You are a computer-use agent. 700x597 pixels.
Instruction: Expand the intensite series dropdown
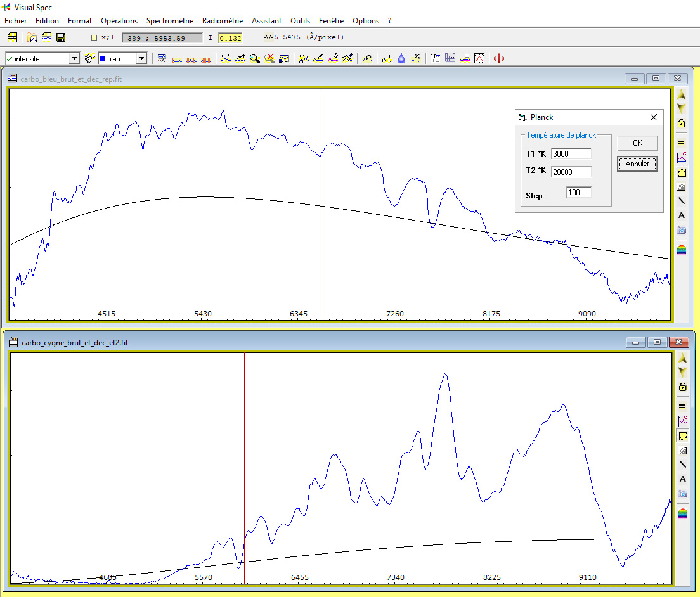[75, 58]
